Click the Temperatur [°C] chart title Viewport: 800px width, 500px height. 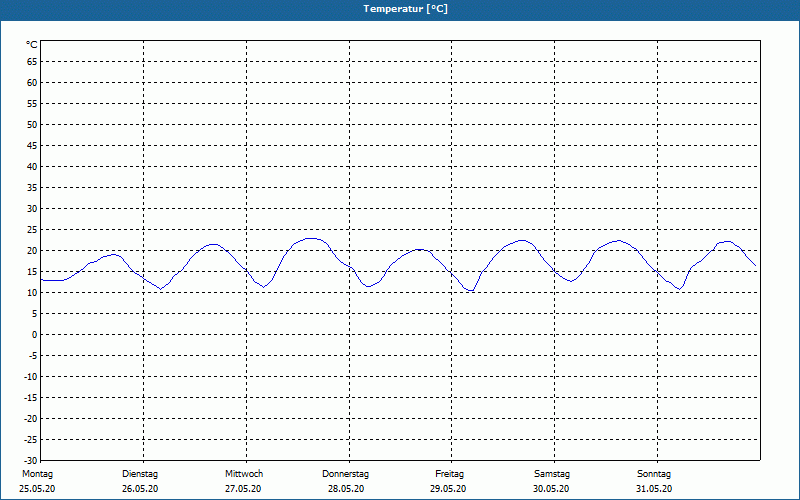pos(405,9)
